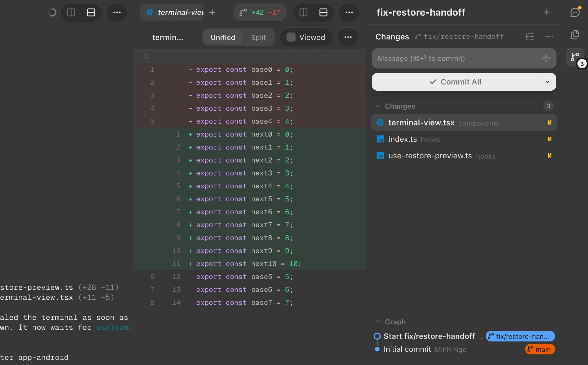Screen dimensions: 588x365
Task: Select terminal-view.tsx in the changes list
Action: coord(464,123)
